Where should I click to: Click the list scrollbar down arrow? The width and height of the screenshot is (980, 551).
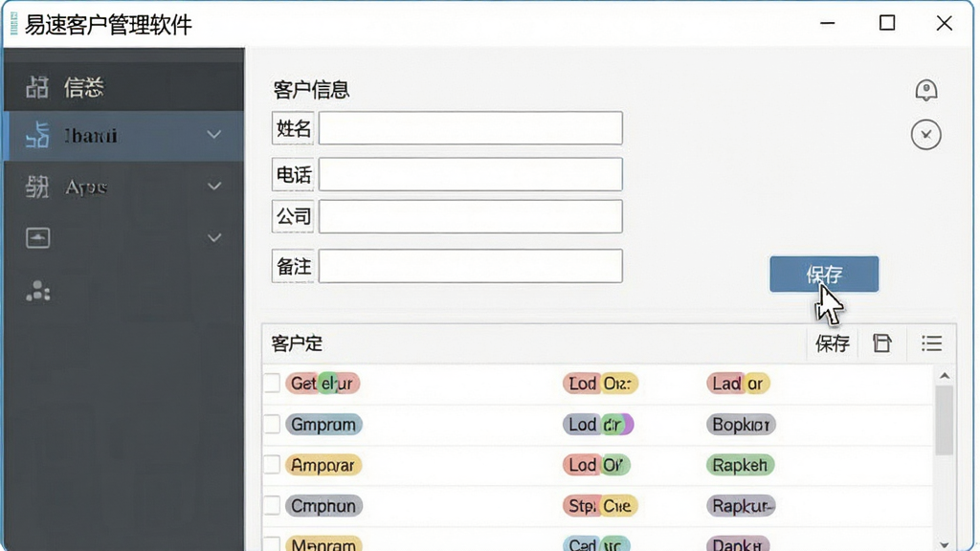coord(945,545)
